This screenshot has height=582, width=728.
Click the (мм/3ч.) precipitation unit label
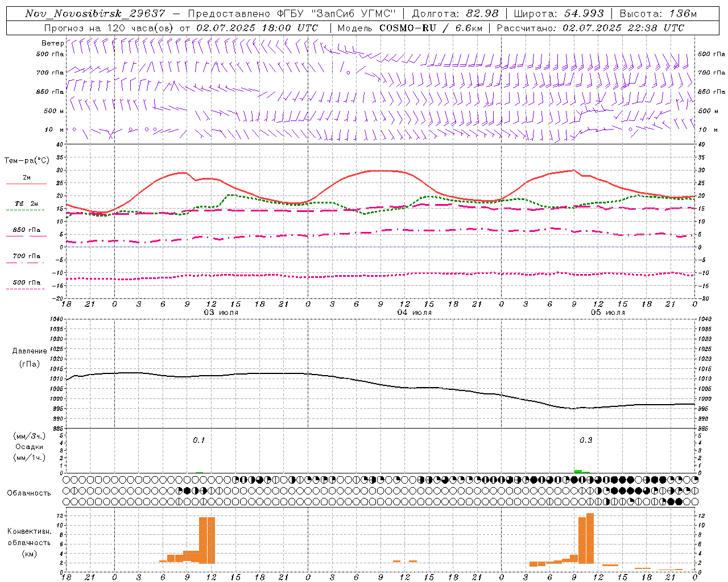(30, 436)
